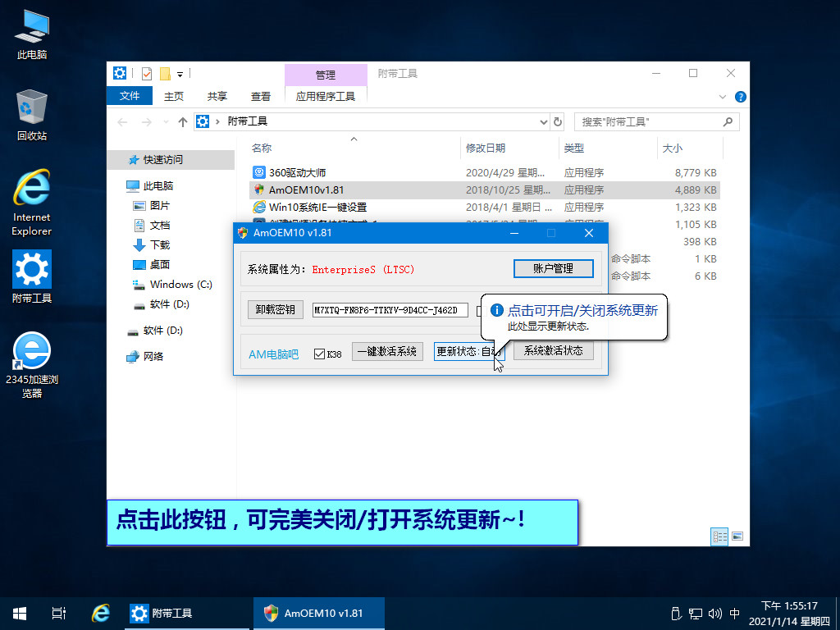Click 系统激活状态 button
840x630 pixels.
554,351
